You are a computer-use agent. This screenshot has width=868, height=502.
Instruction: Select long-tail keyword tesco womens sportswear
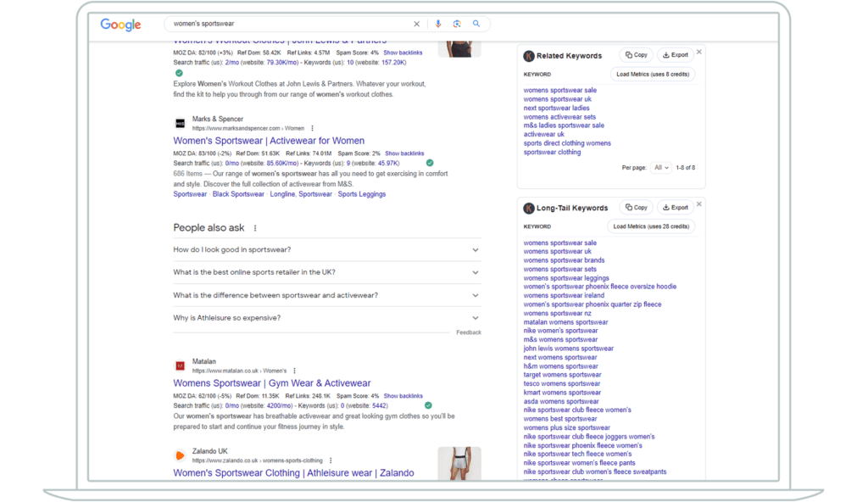click(x=561, y=384)
